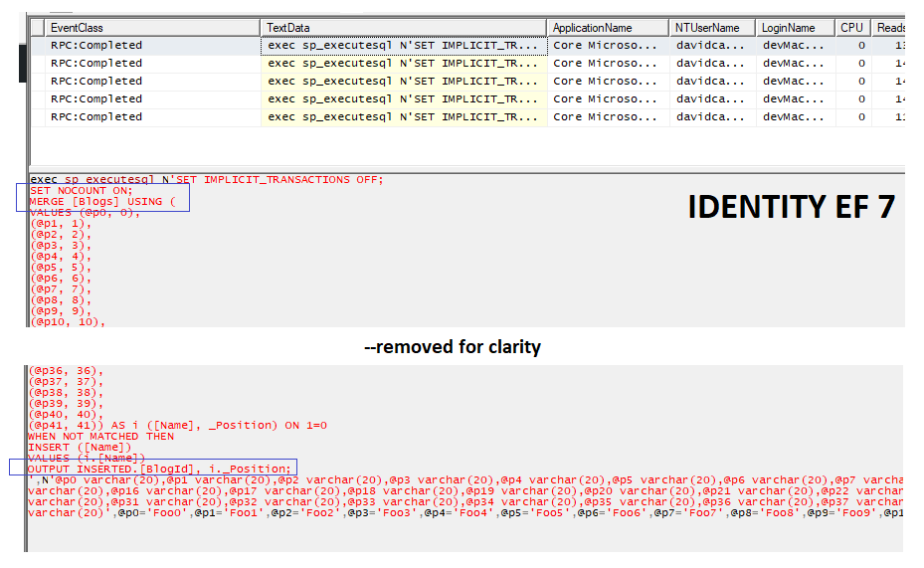Click the '(@p37, 37),' line
This screenshot has height=568, width=924.
point(66,382)
